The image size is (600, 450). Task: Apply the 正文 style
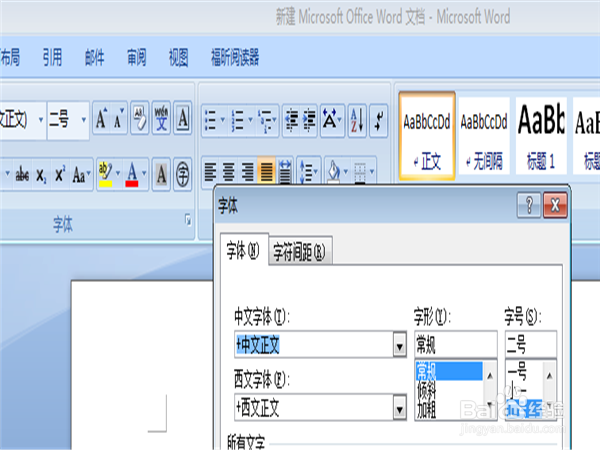[427, 136]
